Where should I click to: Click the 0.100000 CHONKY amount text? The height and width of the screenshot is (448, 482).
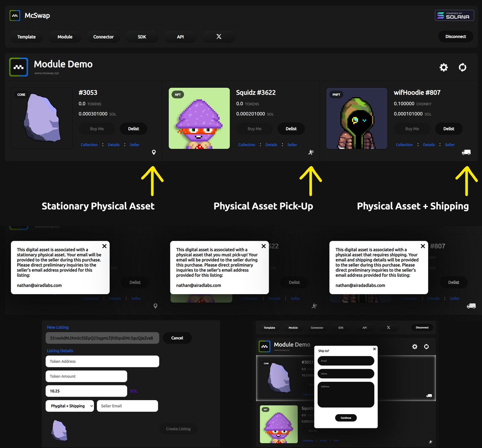(413, 104)
